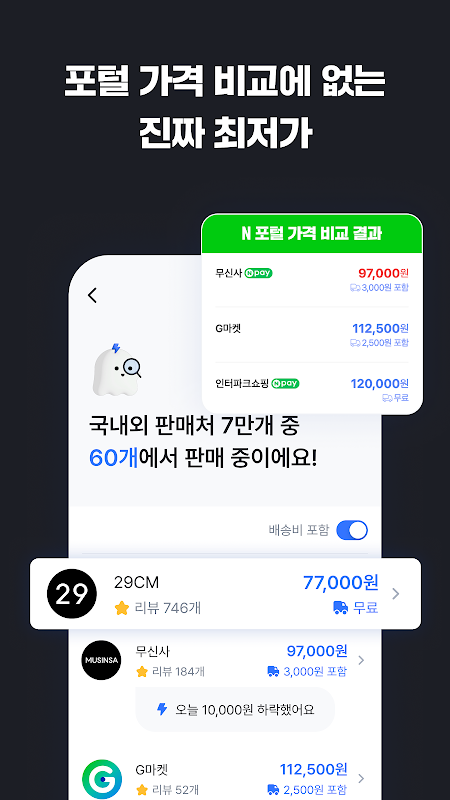Select the 무신사 Npay row in portal results

312,280
